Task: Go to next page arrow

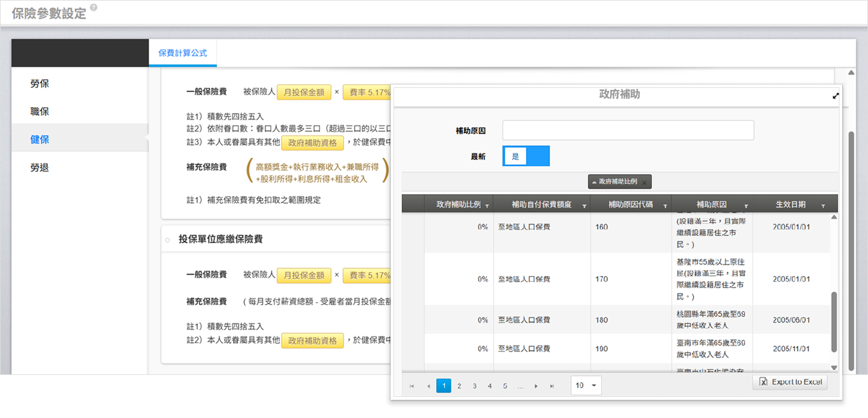Action: coord(536,386)
